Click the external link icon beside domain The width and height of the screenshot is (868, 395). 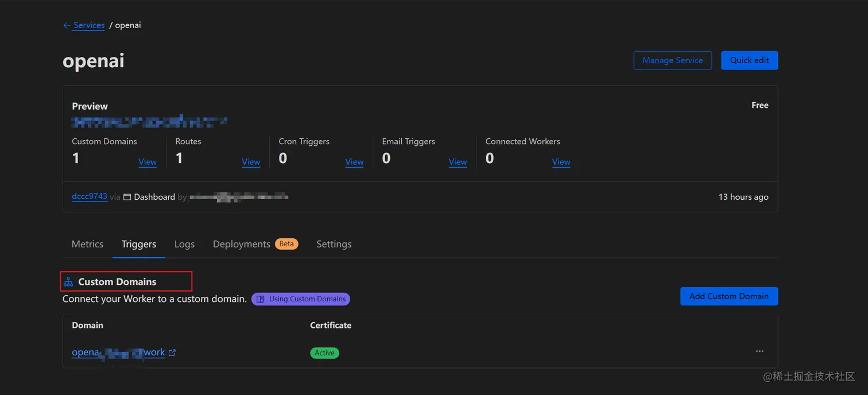coord(172,353)
